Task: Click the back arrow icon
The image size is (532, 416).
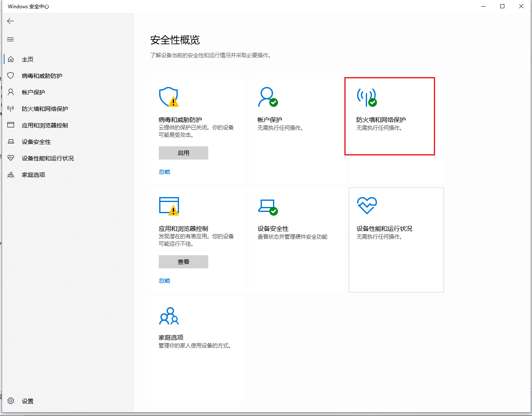Action: 11,21
